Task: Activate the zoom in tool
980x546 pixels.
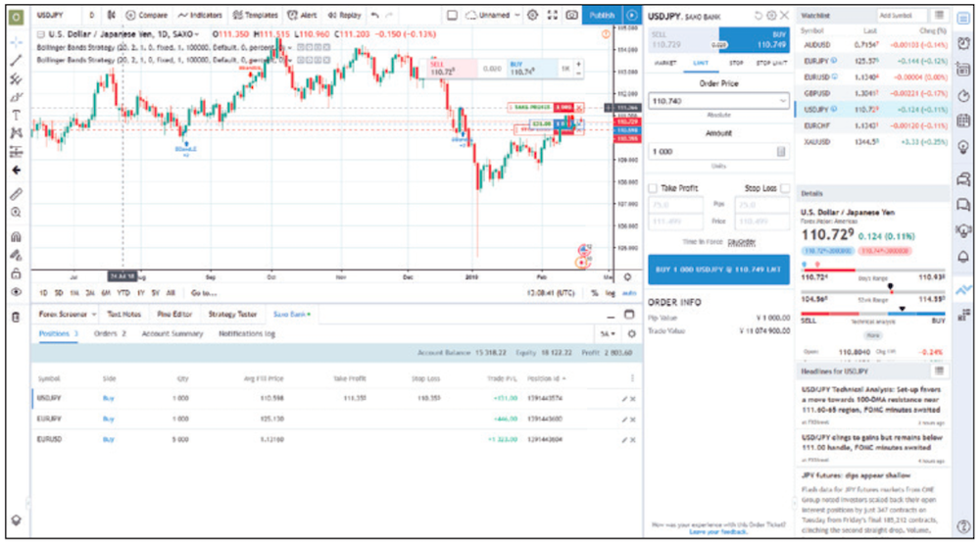Action: 16,213
